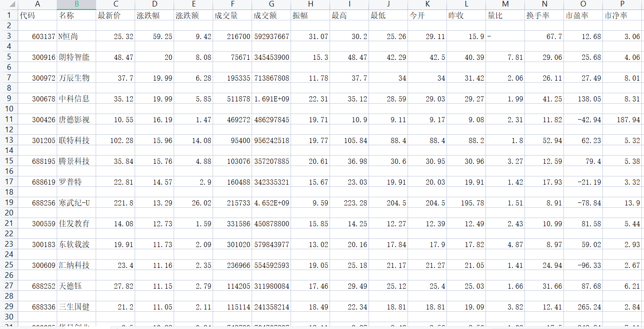644x329 pixels.
Task: Select the 7.81 volume ratio cell
Action: (x=505, y=57)
